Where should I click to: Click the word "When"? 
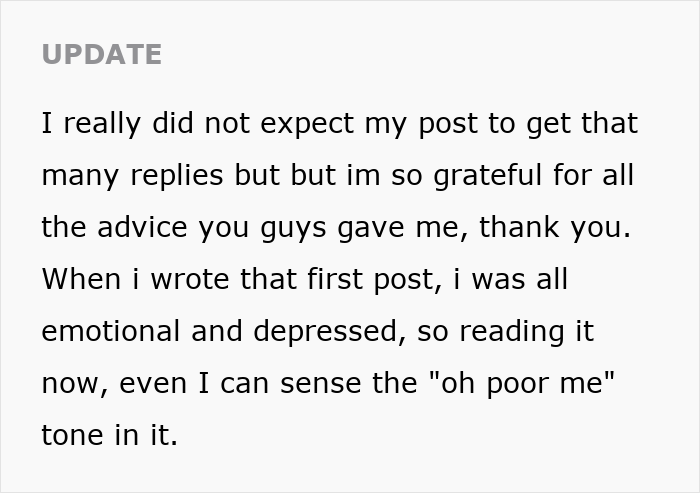(x=81, y=279)
